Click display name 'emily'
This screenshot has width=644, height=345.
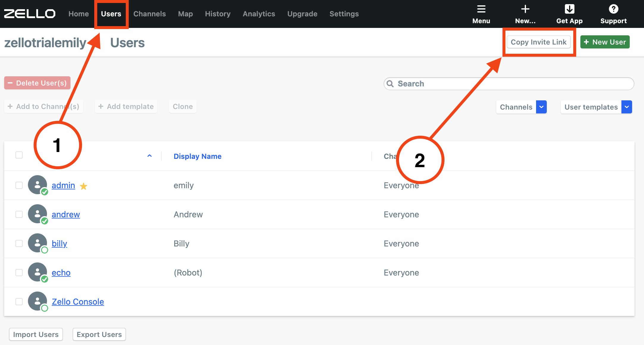[184, 186]
